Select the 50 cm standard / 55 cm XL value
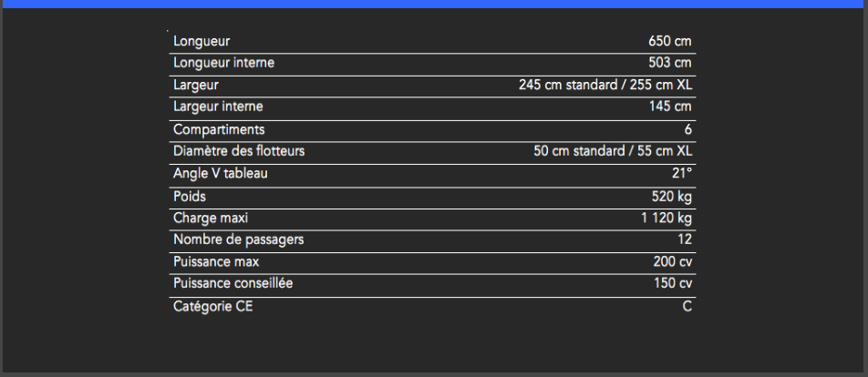The height and width of the screenshot is (377, 868). coord(613,151)
